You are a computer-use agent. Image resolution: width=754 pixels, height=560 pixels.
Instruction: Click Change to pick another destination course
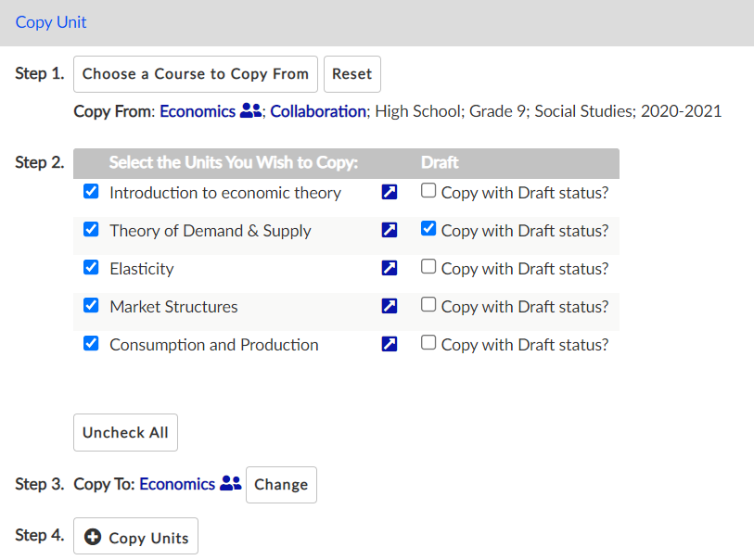tap(281, 485)
